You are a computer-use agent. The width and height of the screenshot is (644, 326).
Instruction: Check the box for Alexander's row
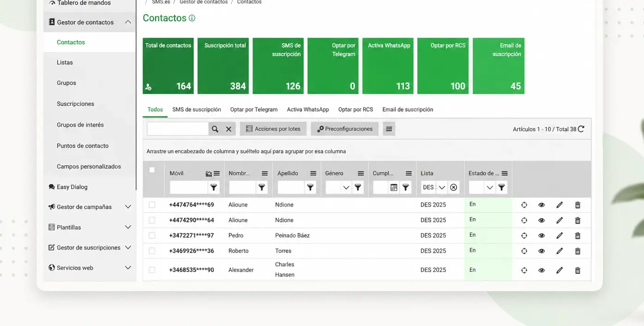(152, 270)
